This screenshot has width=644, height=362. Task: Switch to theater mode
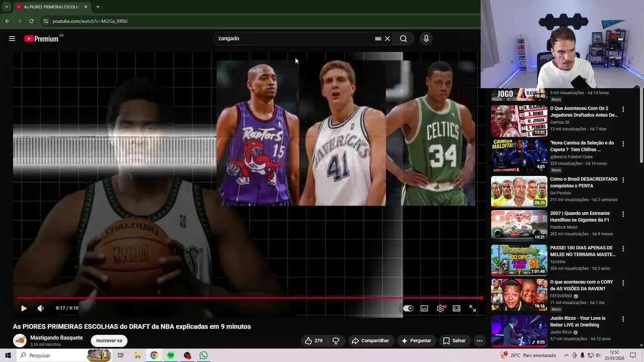click(456, 308)
